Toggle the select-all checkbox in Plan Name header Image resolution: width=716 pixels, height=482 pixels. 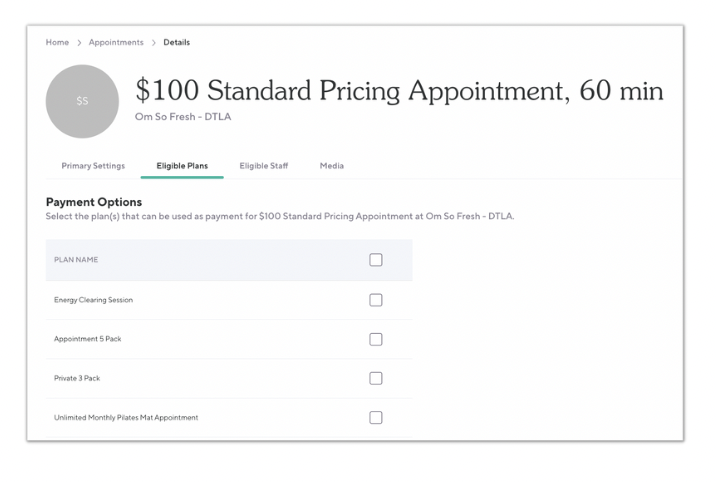coord(376,260)
